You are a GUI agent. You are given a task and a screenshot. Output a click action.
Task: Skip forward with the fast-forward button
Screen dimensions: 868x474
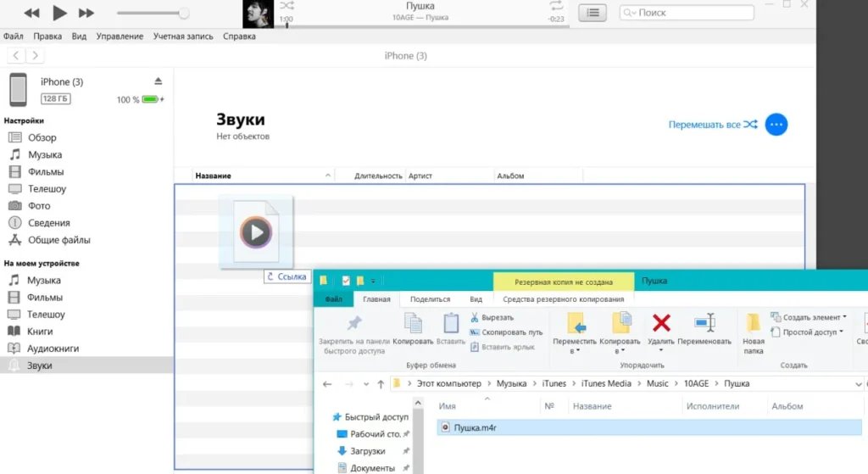(86, 13)
